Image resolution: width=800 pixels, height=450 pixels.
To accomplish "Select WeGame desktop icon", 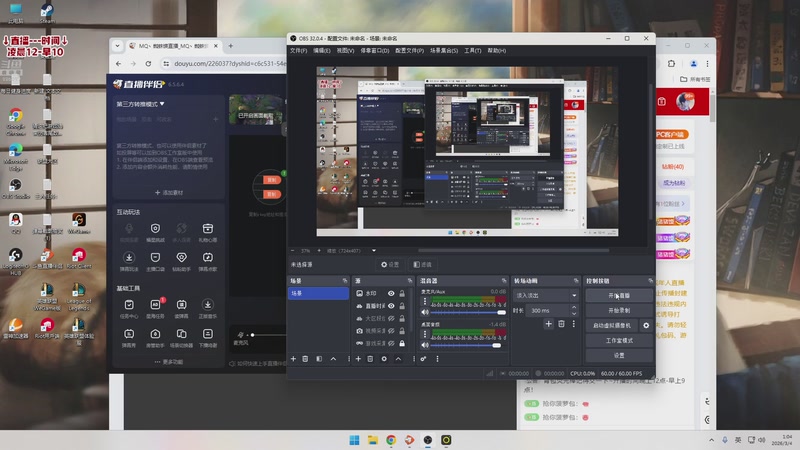I will tap(79, 223).
